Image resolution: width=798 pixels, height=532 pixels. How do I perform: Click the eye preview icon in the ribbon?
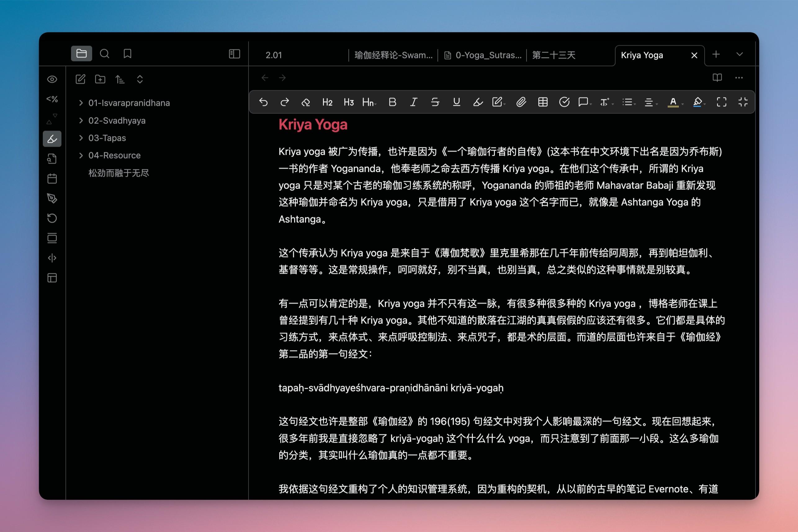(52, 79)
